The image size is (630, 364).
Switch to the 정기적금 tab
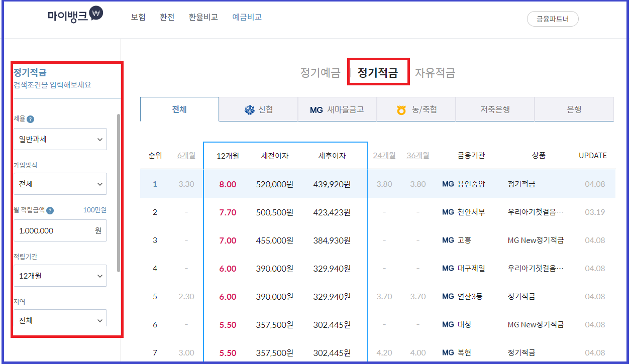tap(378, 73)
